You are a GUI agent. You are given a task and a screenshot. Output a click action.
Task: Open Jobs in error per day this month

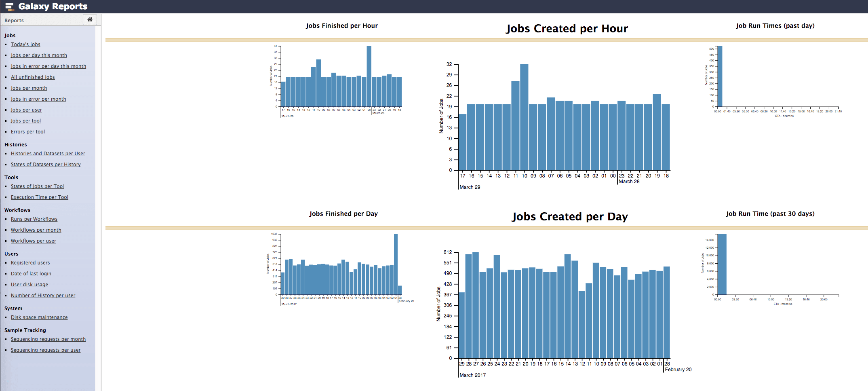pos(48,66)
